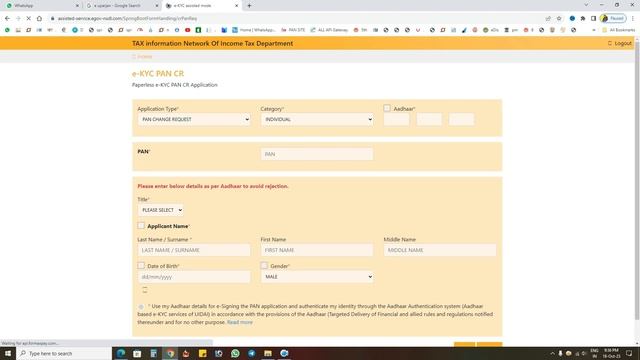
Task: Click the First Name field
Action: 317,250
